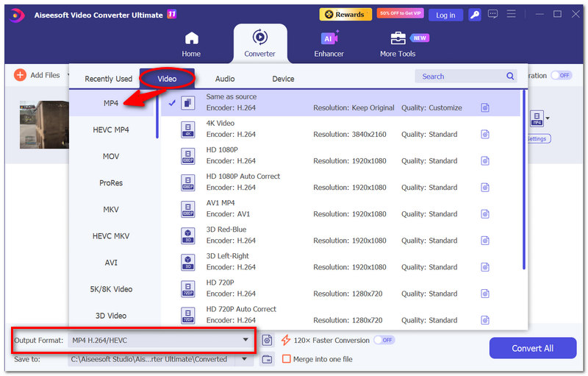Open custom settings for 3D Red-Blue

[x=485, y=241]
